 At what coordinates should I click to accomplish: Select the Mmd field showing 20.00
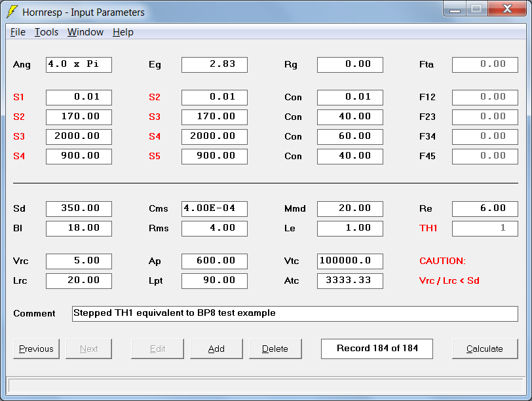pos(350,209)
